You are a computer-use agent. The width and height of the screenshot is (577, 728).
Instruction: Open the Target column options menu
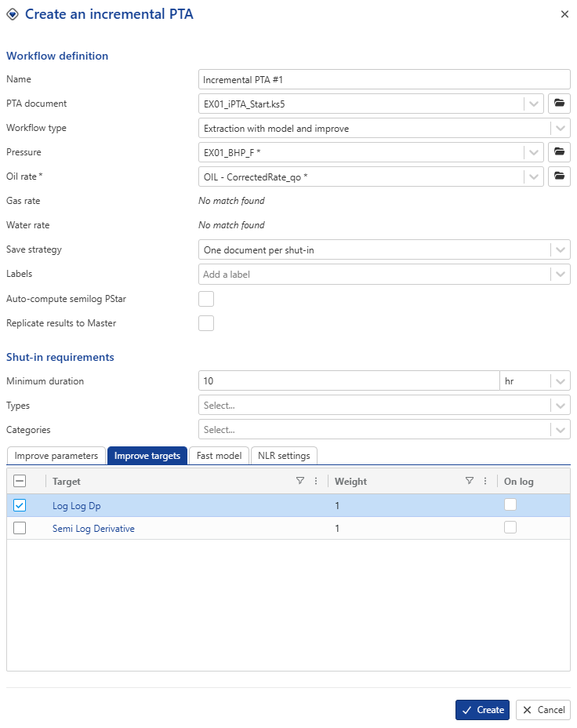[x=316, y=481]
